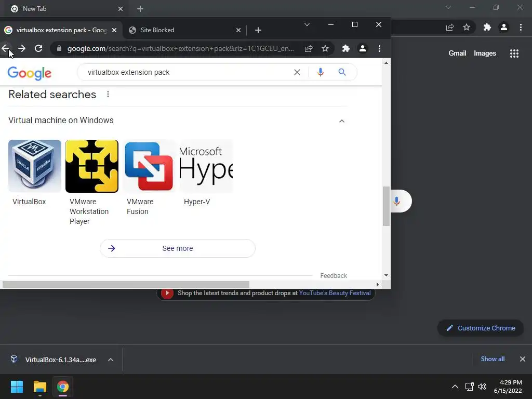Add new tab in background Chrome window
Viewport: 532px width, 399px height.
tap(140, 9)
